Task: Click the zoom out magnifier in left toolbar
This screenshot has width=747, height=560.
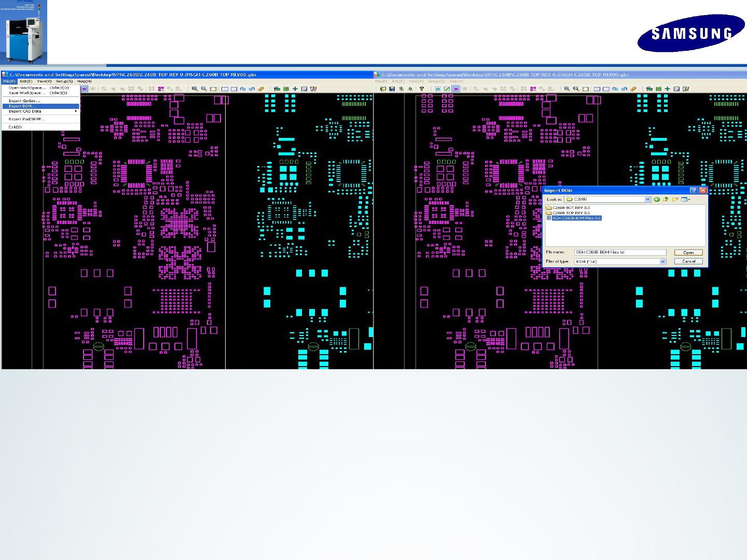Action: tap(204, 89)
